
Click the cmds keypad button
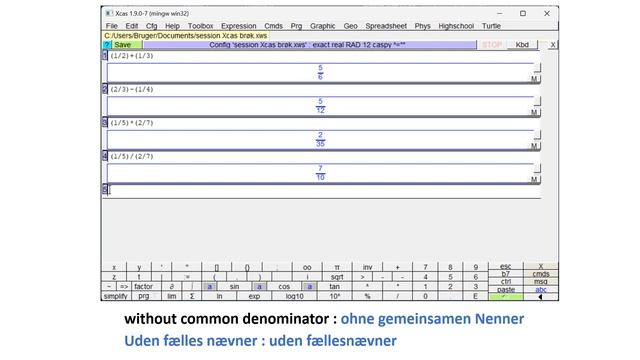coord(541,274)
